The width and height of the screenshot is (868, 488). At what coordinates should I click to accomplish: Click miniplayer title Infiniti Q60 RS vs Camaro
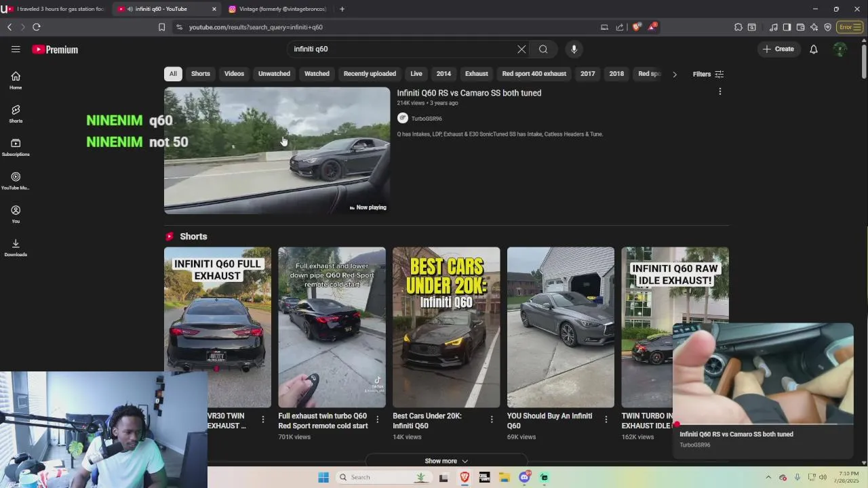pyautogui.click(x=736, y=434)
